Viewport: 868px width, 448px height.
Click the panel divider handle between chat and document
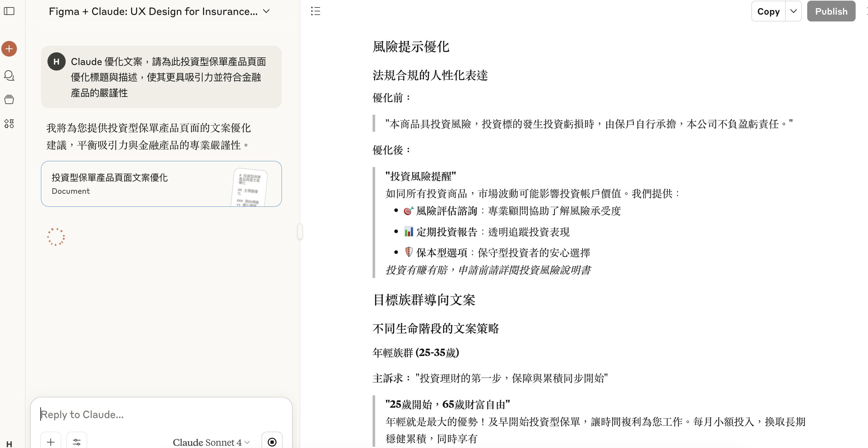[x=300, y=231]
